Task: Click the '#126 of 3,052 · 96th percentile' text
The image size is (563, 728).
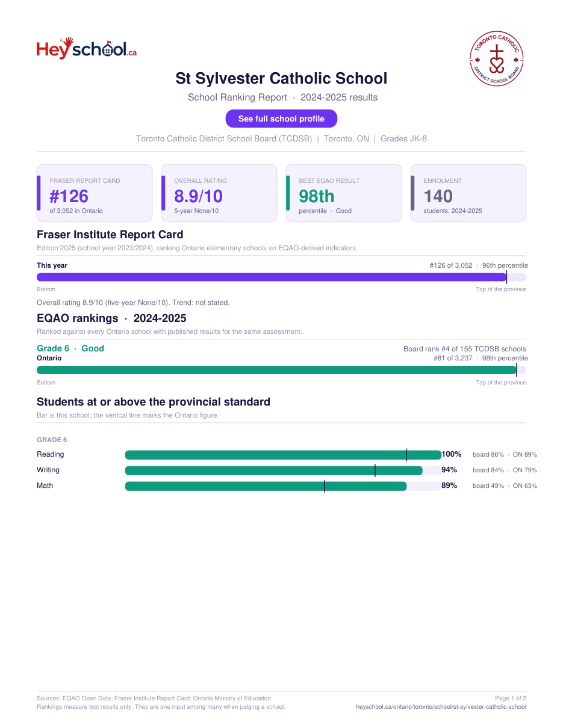Action: click(x=479, y=265)
